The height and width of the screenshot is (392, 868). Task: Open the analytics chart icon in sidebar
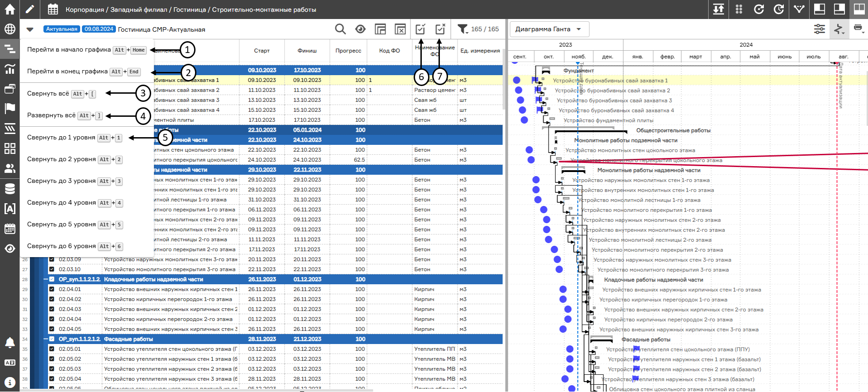point(10,69)
